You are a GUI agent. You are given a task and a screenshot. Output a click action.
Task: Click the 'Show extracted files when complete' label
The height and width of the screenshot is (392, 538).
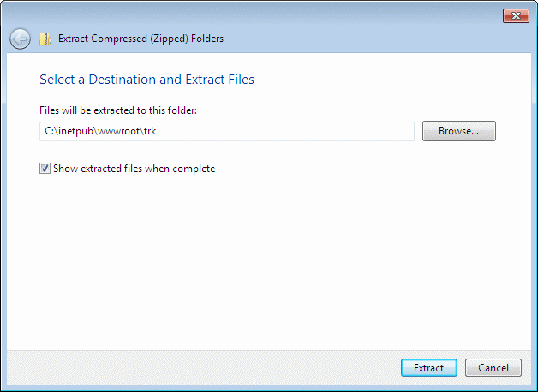pos(134,169)
